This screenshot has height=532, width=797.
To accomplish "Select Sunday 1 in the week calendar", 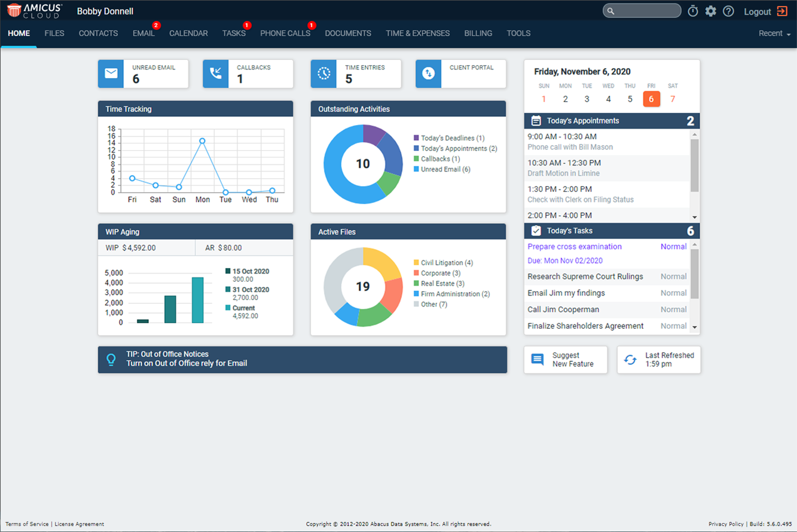I will click(x=544, y=99).
